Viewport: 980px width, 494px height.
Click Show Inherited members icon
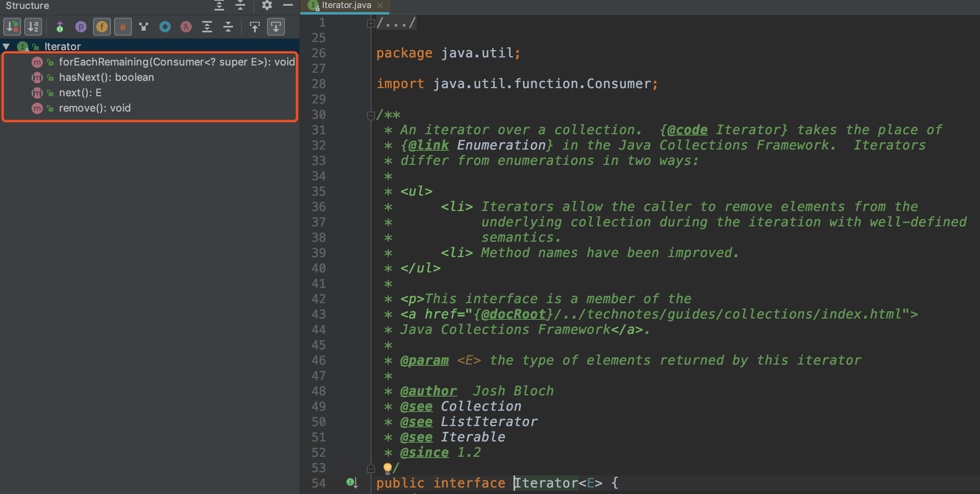pos(60,27)
